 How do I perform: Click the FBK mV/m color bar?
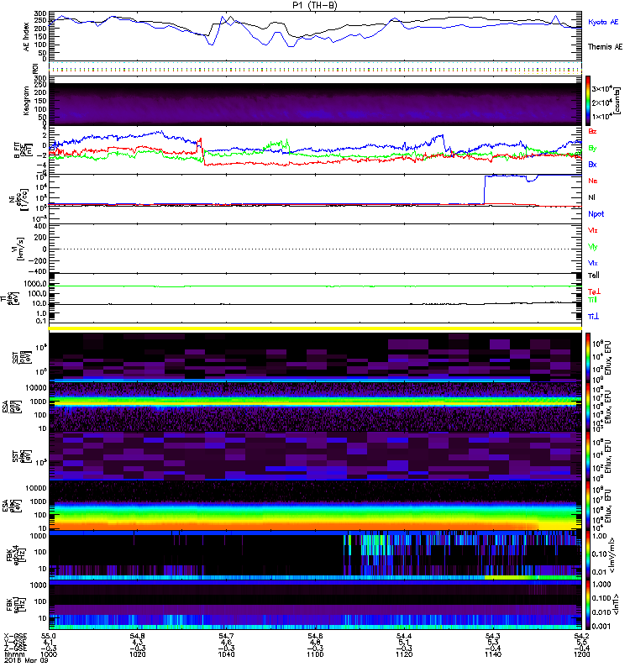588,554
